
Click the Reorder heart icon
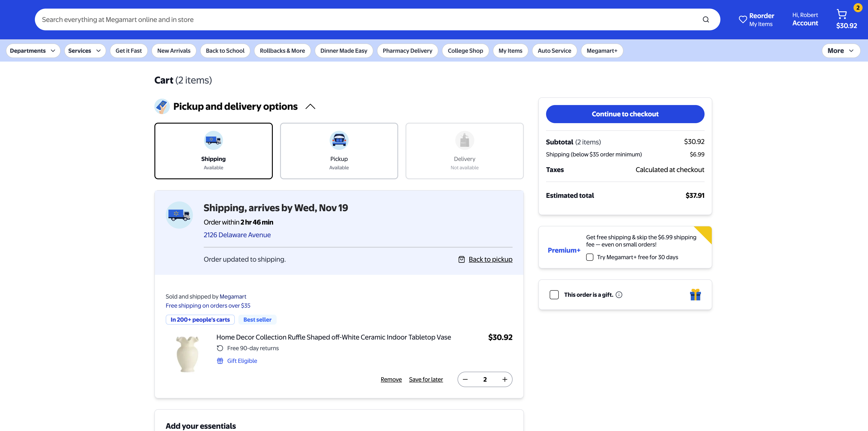[743, 19]
